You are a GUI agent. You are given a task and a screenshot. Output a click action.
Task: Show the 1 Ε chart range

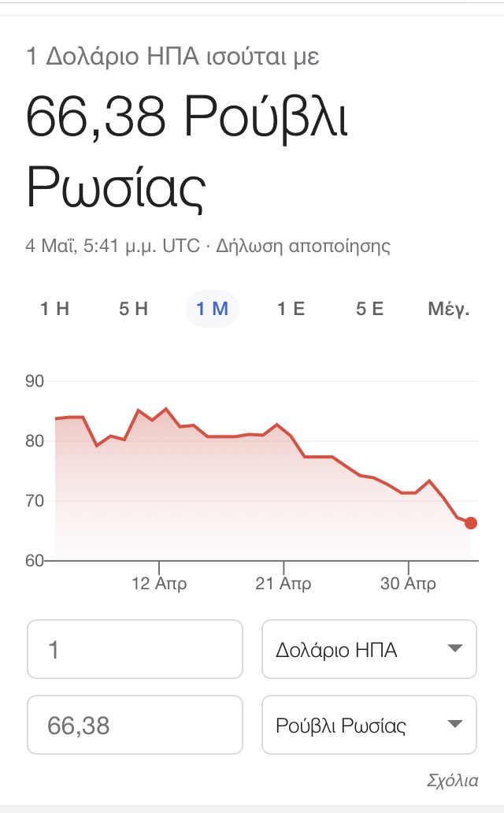coord(291,309)
